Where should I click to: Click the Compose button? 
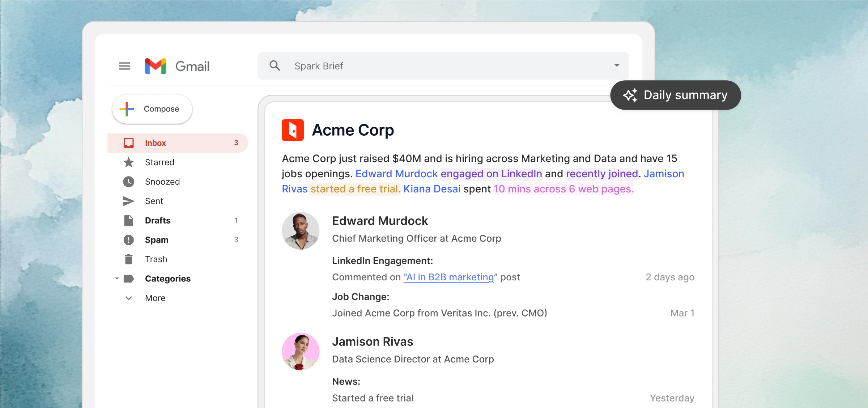[152, 109]
